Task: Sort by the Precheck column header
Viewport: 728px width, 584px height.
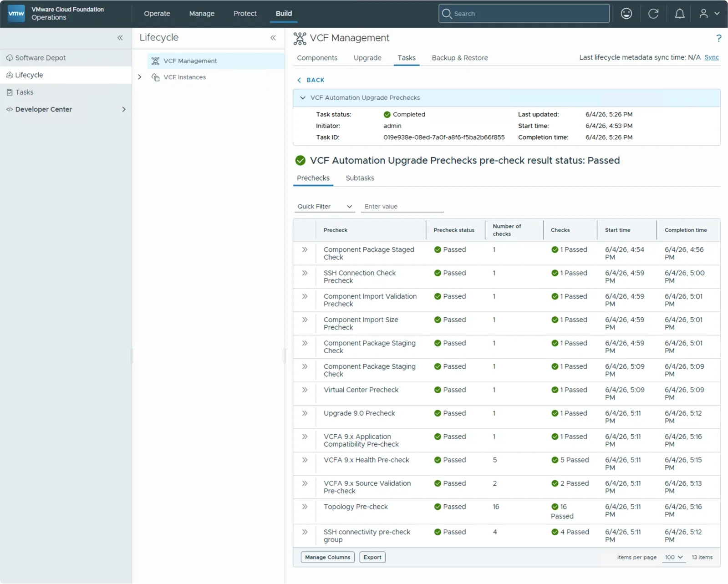Action: (x=336, y=230)
